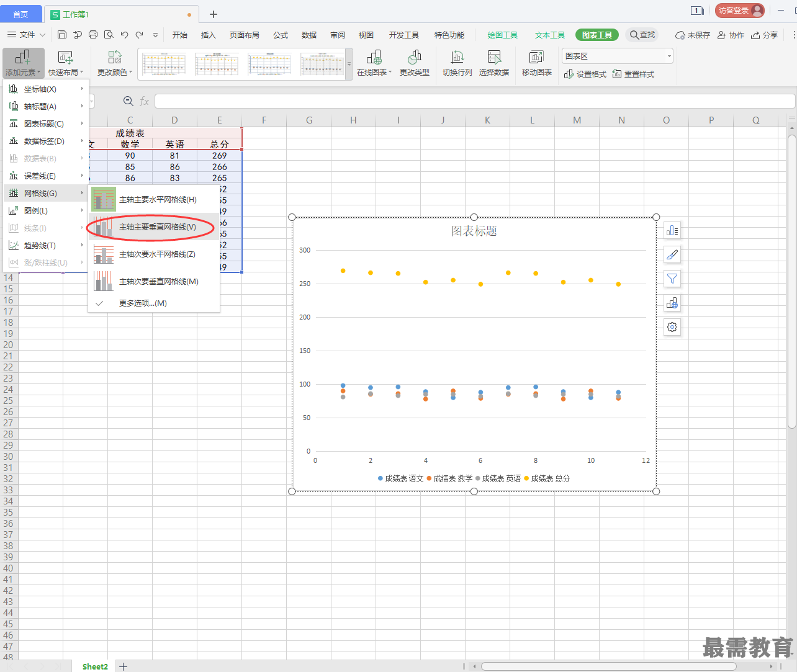
Task: Switch to the View (视图) tab
Action: coord(366,35)
